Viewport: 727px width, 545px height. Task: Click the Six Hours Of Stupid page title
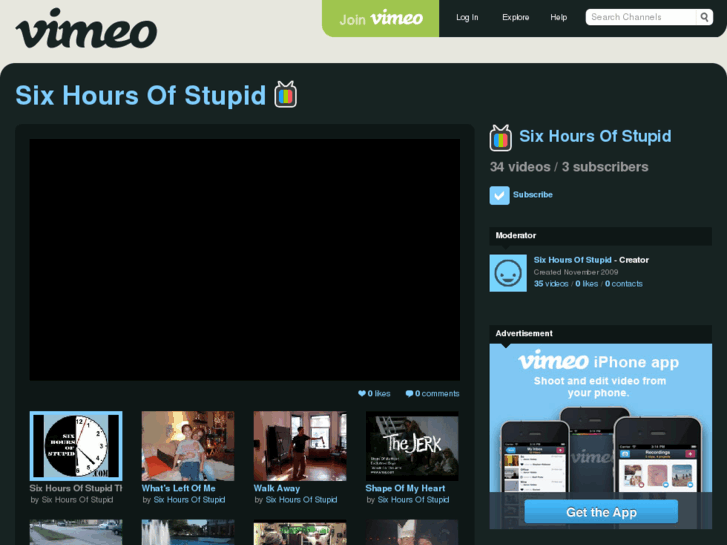[x=140, y=96]
